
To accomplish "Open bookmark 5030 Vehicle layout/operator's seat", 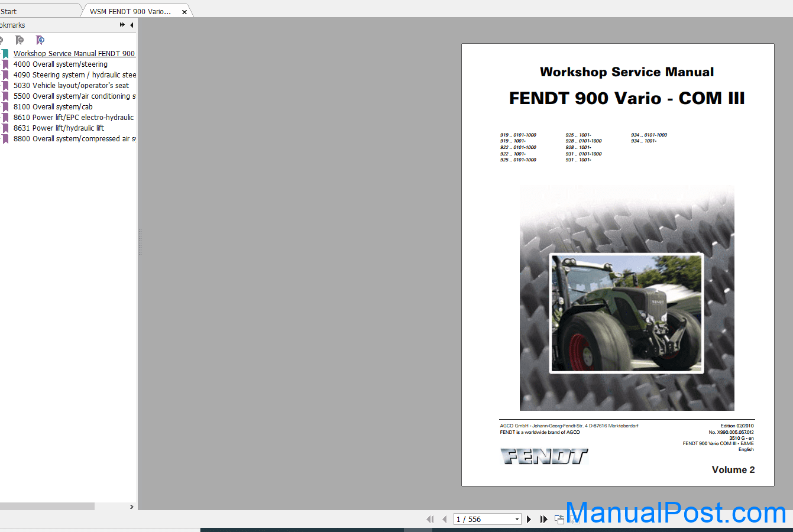I will [71, 86].
